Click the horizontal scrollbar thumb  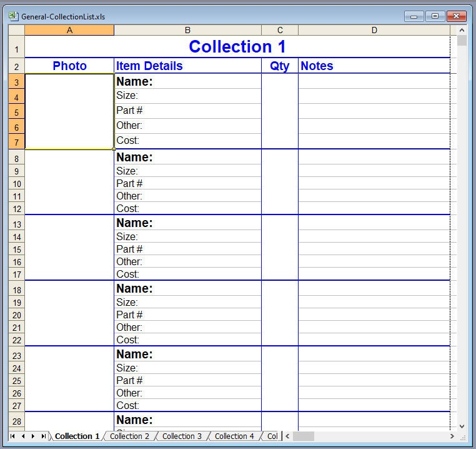coord(303,436)
